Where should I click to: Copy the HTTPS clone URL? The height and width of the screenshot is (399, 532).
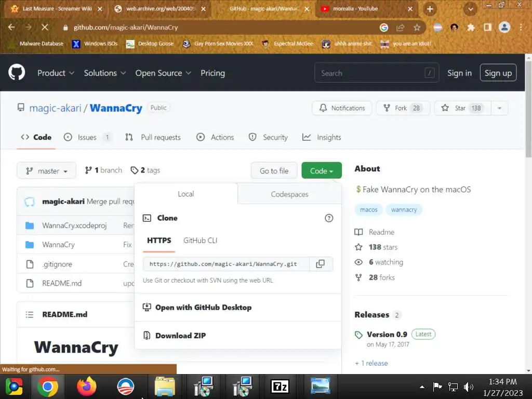pos(320,264)
